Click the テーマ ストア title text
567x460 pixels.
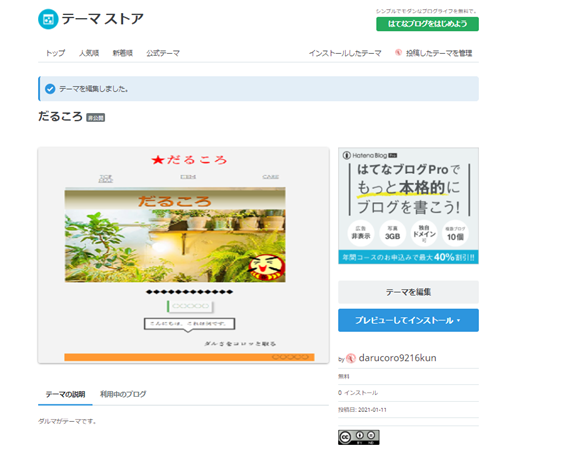point(103,19)
